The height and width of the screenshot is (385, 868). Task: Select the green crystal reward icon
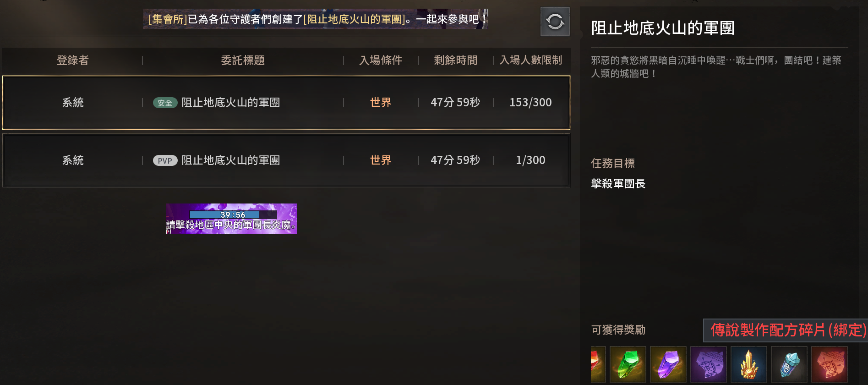(x=628, y=364)
